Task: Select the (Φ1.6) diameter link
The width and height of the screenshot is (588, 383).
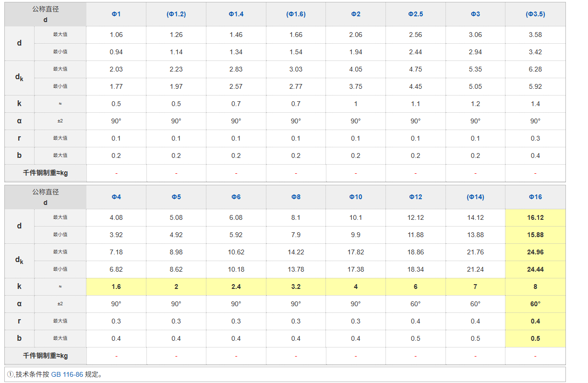Action: (x=296, y=14)
